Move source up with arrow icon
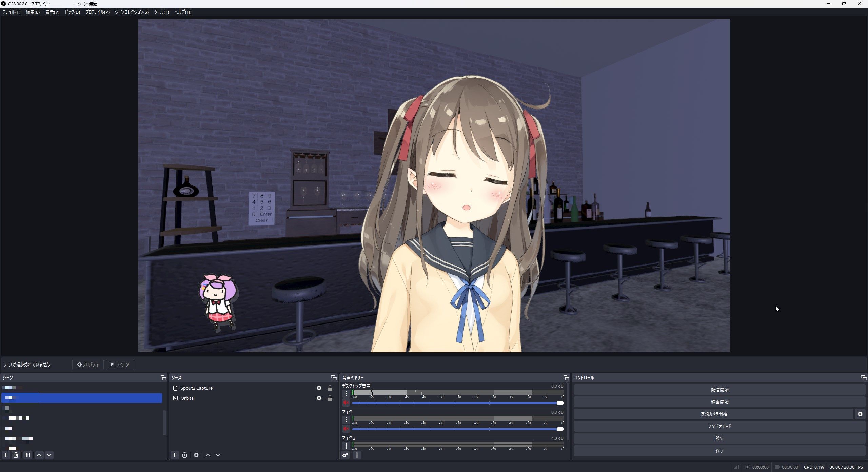This screenshot has height=472, width=868. click(208, 455)
